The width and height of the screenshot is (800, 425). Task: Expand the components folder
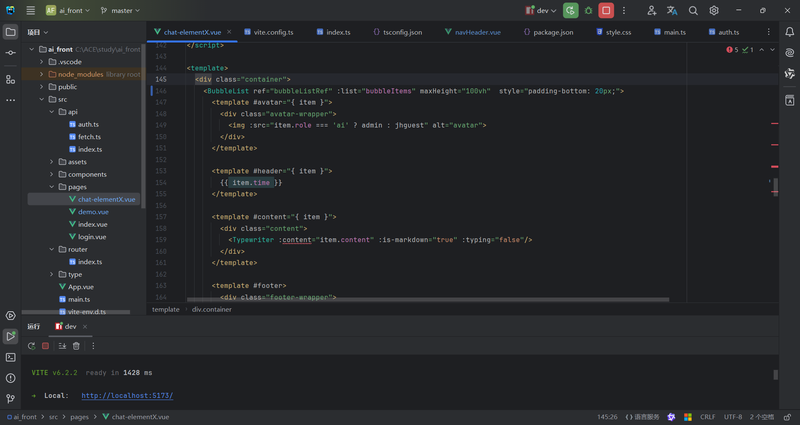pyautogui.click(x=52, y=174)
